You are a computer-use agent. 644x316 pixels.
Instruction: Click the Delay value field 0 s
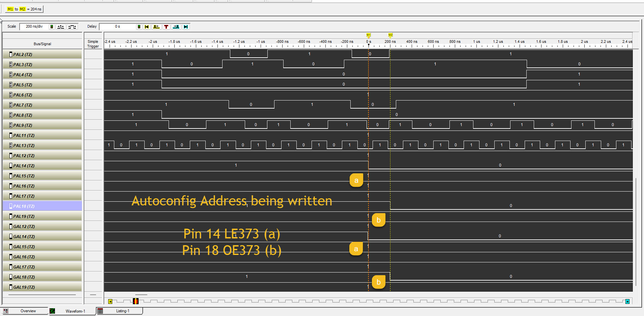pyautogui.click(x=117, y=26)
